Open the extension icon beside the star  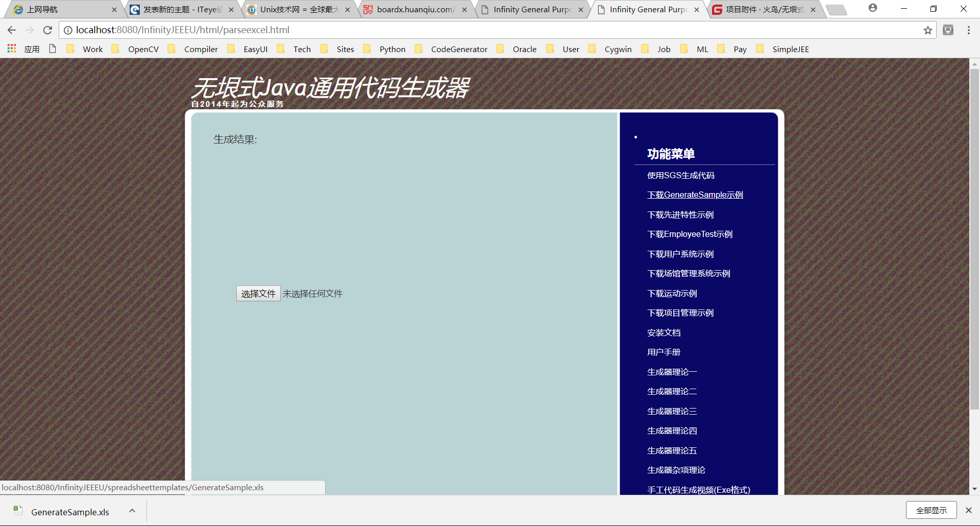click(948, 30)
